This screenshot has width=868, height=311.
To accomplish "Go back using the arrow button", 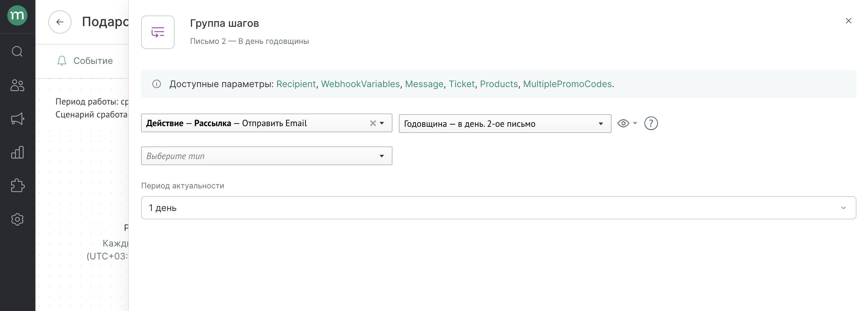I will [60, 22].
